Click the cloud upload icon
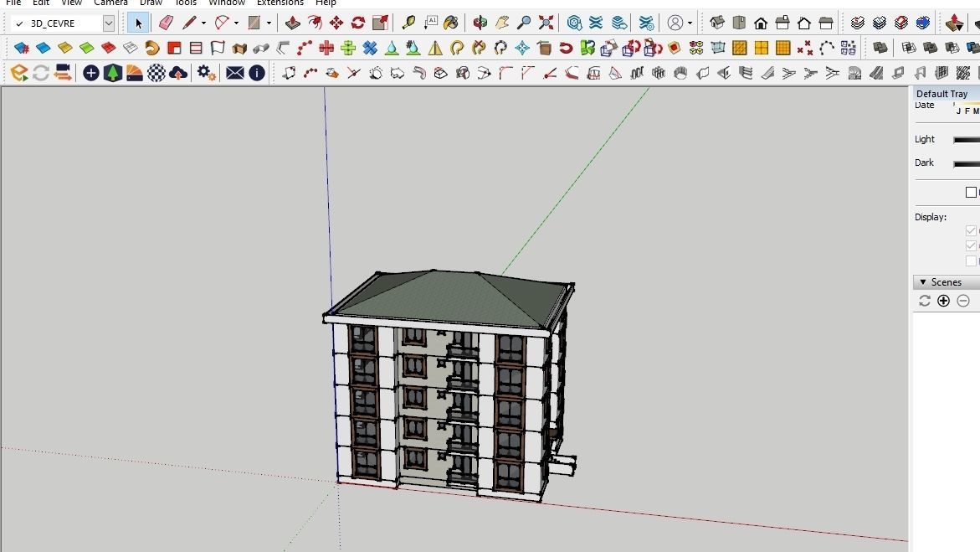 178,73
